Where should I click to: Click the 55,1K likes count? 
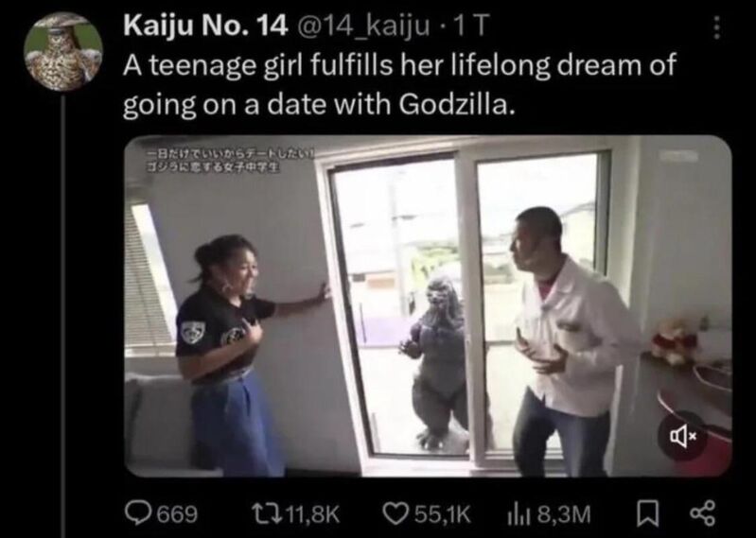point(443,514)
